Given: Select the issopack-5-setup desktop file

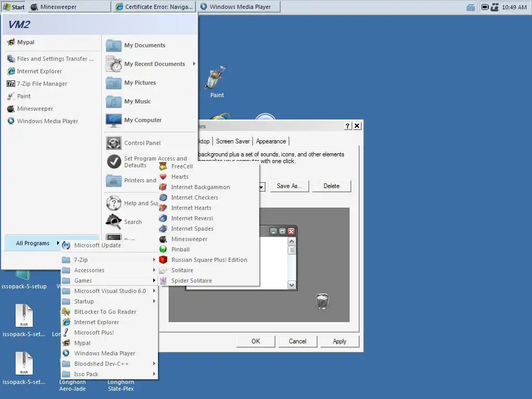Looking at the screenshot, I should pyautogui.click(x=24, y=281).
